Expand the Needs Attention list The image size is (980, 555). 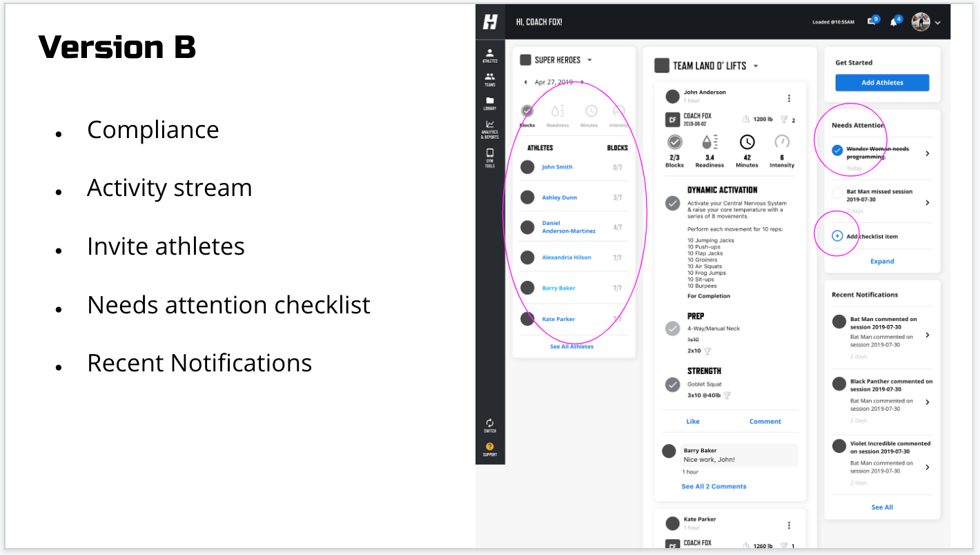882,262
